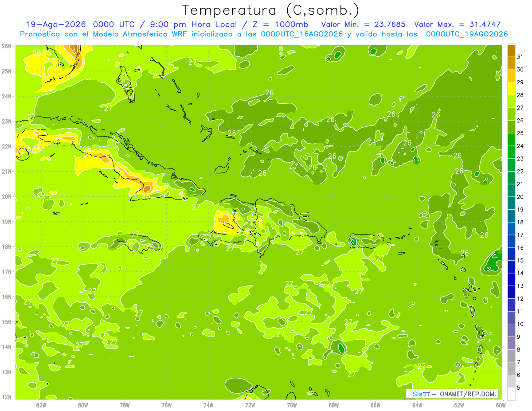
Task: Click the color scale label 31
Action: (x=520, y=57)
